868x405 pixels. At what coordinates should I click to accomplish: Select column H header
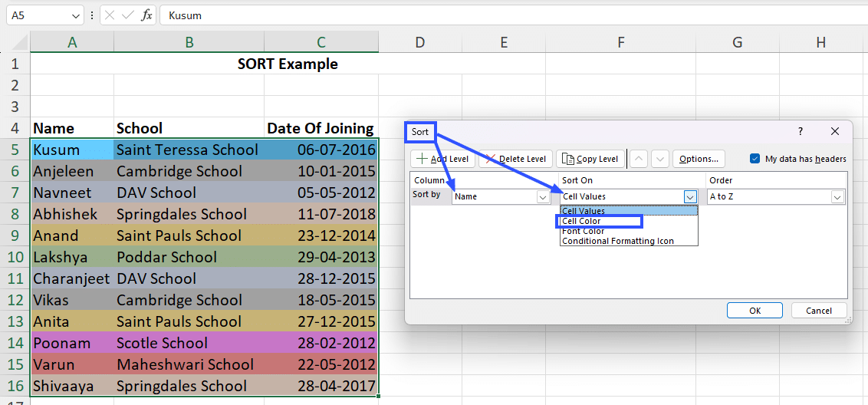click(x=821, y=42)
